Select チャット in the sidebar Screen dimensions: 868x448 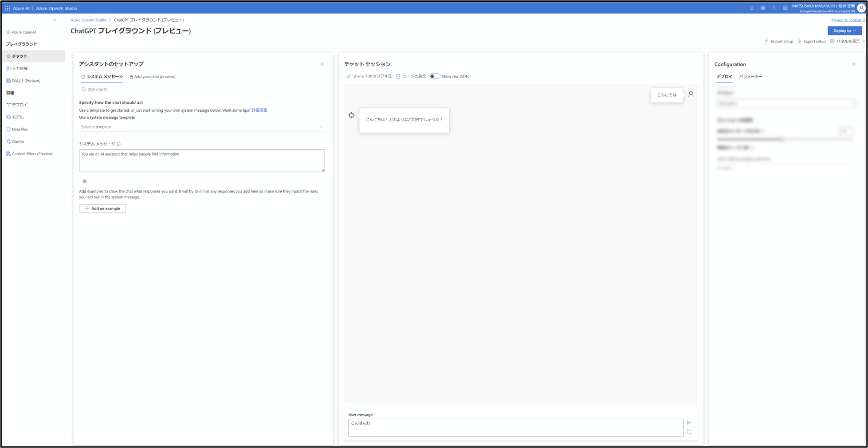pos(33,56)
